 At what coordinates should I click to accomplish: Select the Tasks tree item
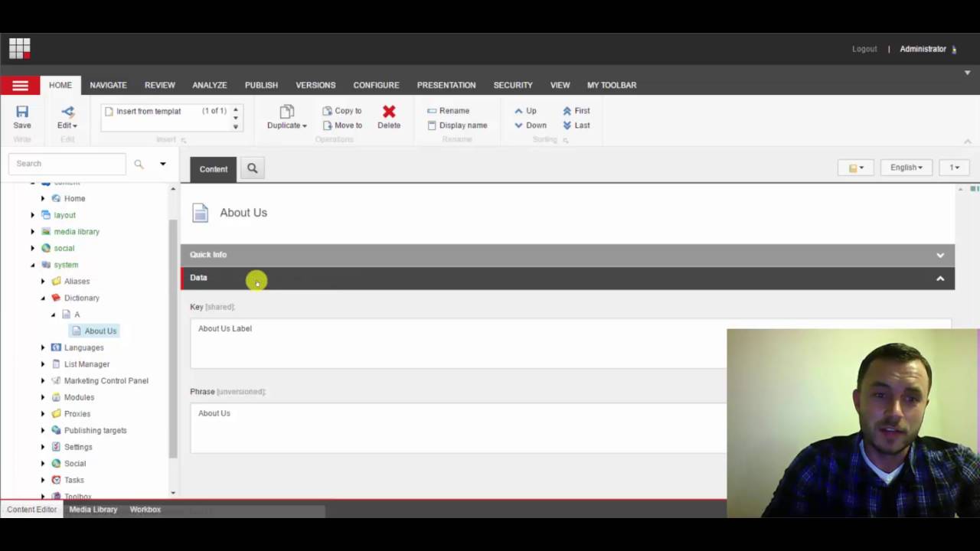click(x=73, y=481)
